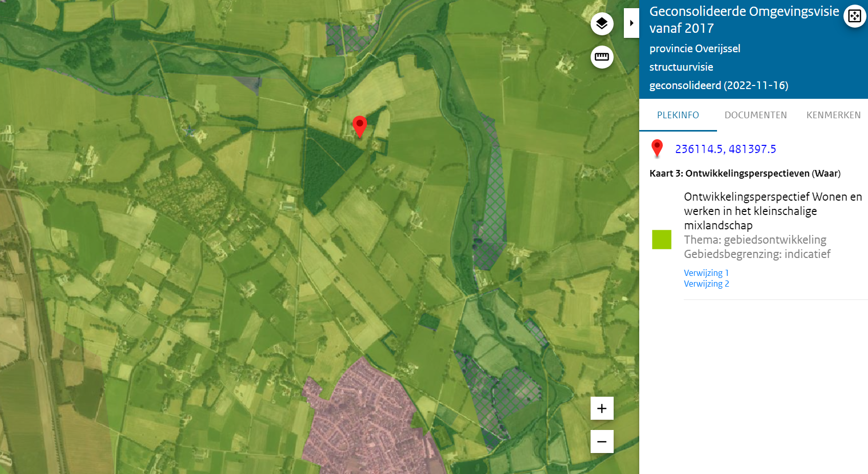The height and width of the screenshot is (474, 868).
Task: Click the red location marker on map
Action: [360, 126]
